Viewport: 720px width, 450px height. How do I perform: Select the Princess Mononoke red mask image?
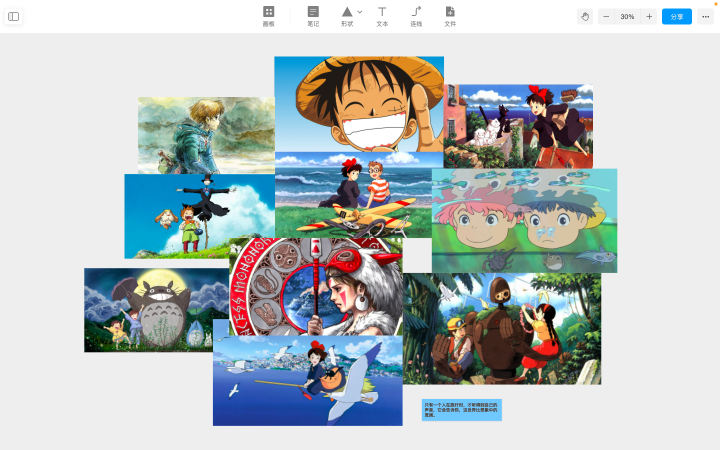pos(316,287)
